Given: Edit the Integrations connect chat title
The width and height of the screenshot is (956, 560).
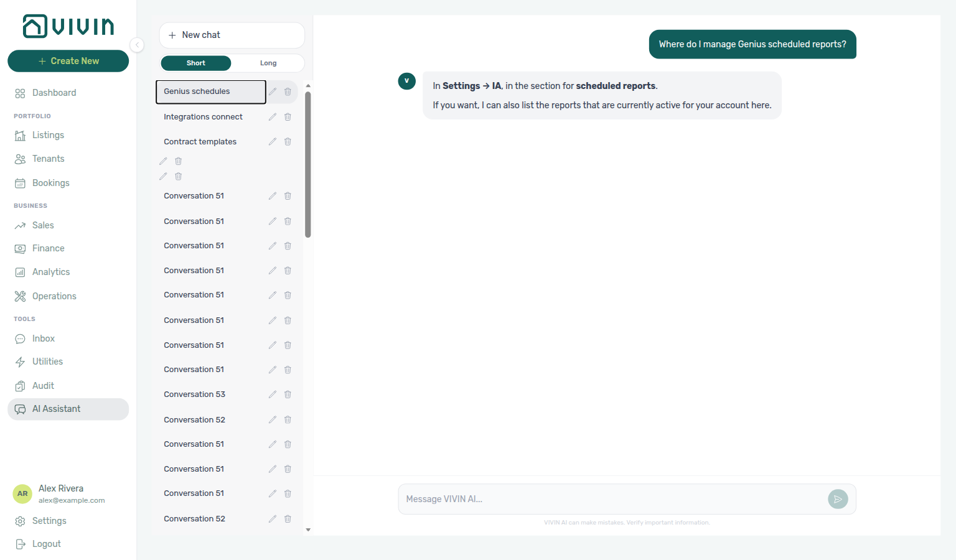Looking at the screenshot, I should [x=273, y=117].
